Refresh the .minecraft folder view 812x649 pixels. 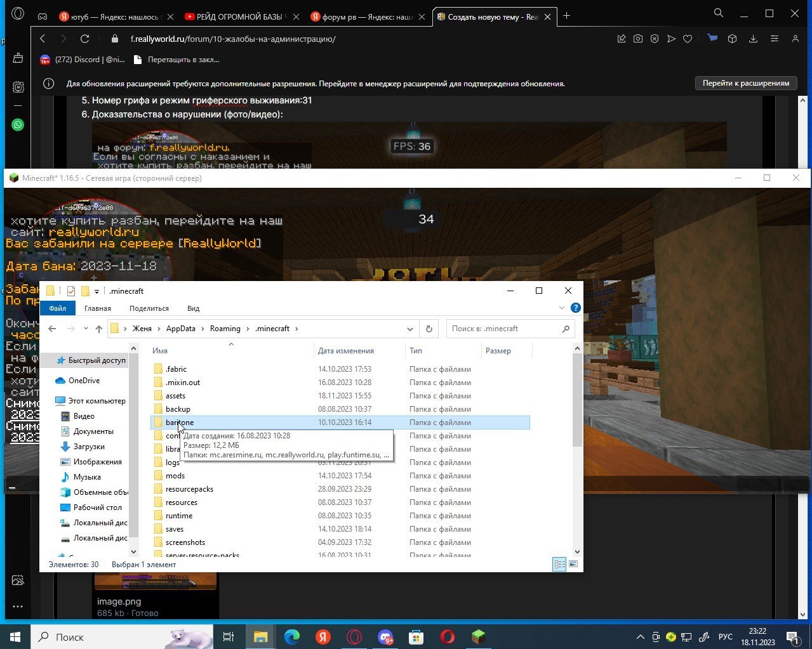tap(429, 329)
